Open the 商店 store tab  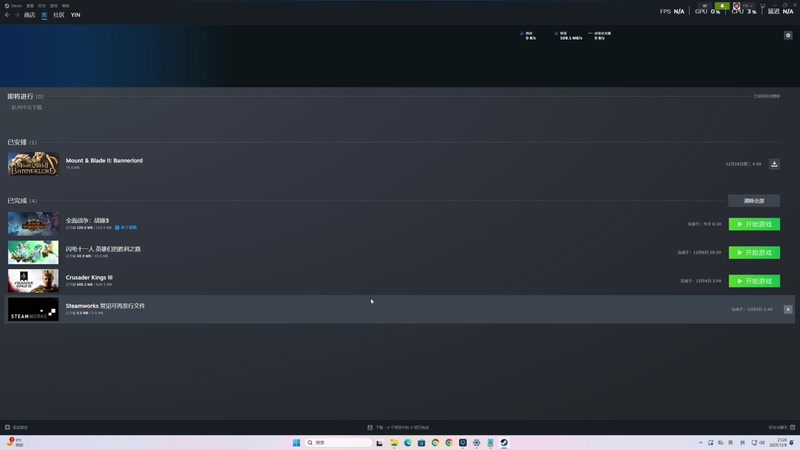(x=30, y=15)
